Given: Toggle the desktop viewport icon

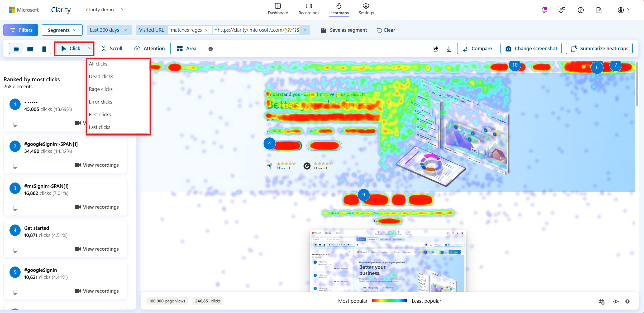Looking at the screenshot, I should pos(16,49).
